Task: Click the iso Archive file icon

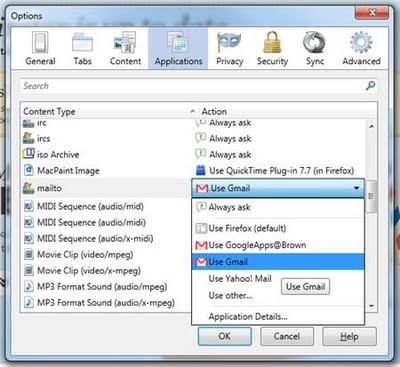Action: [x=28, y=154]
